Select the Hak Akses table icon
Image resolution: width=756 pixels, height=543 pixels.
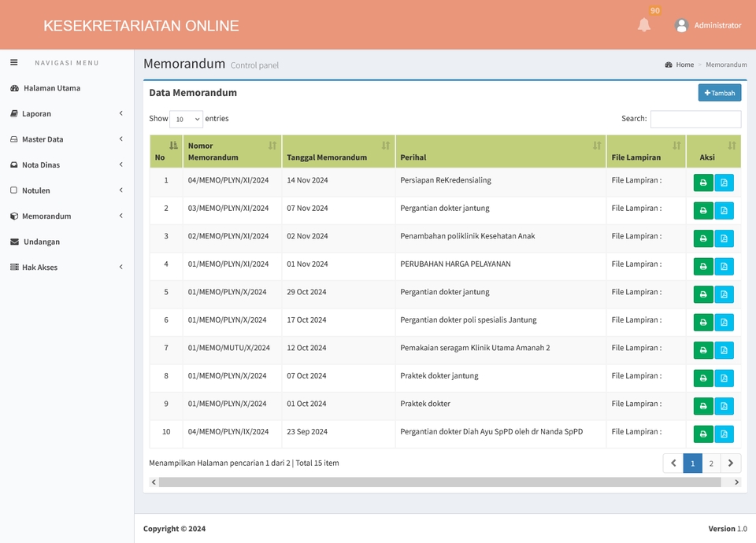14,267
